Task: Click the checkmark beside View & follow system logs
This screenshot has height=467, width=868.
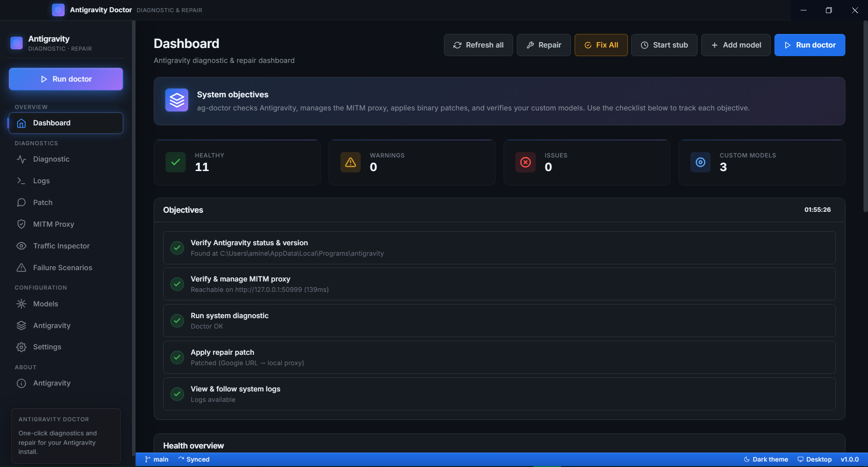Action: point(177,394)
